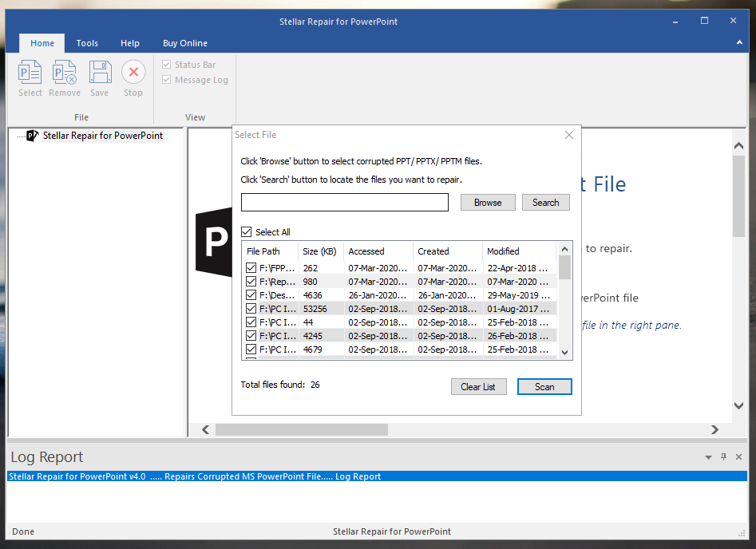Screen dimensions: 756x549
Task: Pin the Log Report panel
Action: coord(724,457)
